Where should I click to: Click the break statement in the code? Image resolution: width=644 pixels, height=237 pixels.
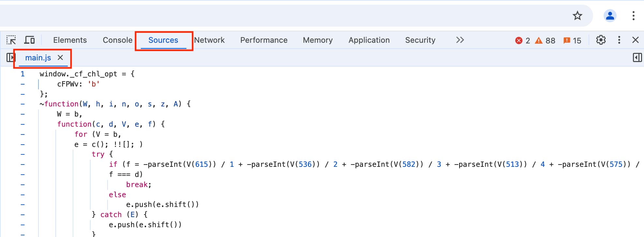coord(138,184)
